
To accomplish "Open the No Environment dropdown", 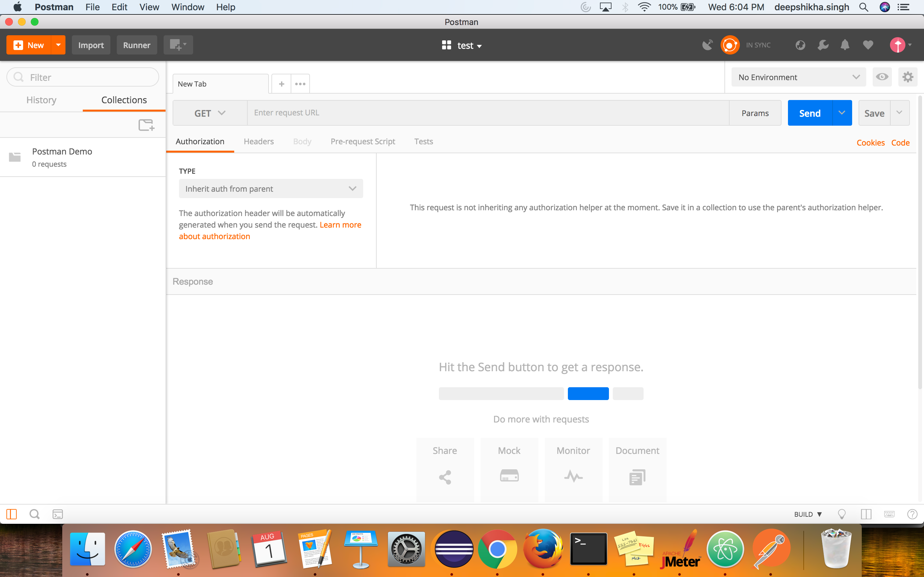I will (x=798, y=77).
